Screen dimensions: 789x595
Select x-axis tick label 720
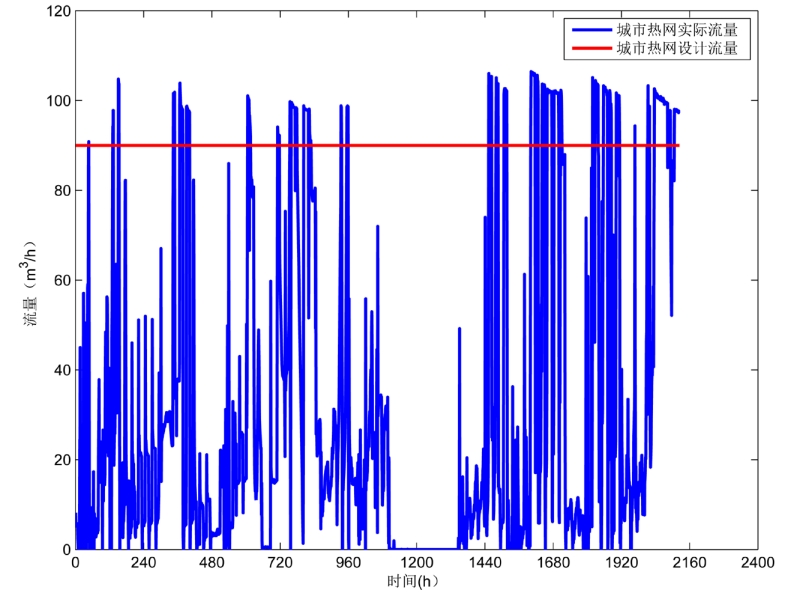(x=280, y=563)
